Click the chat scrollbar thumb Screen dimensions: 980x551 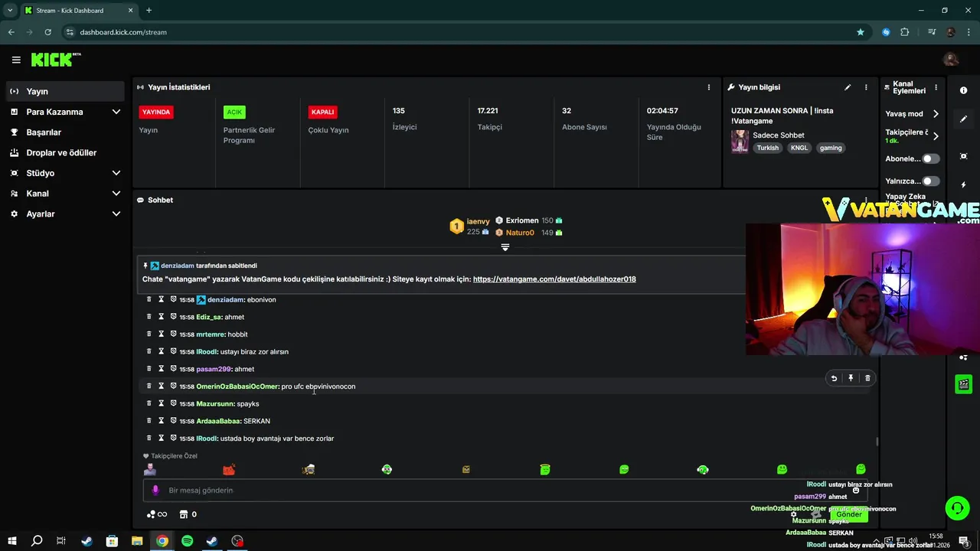tap(877, 442)
